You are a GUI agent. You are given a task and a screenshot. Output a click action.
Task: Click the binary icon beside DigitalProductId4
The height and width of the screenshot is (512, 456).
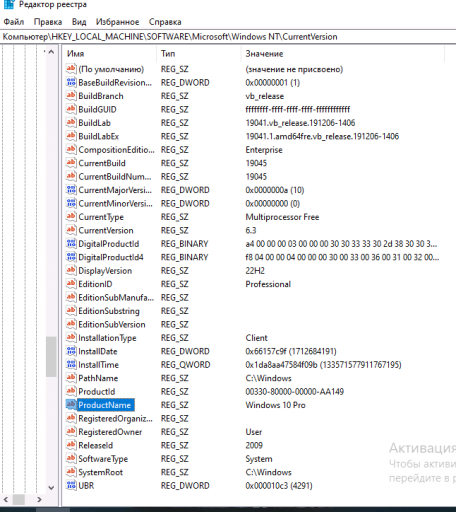(71, 257)
